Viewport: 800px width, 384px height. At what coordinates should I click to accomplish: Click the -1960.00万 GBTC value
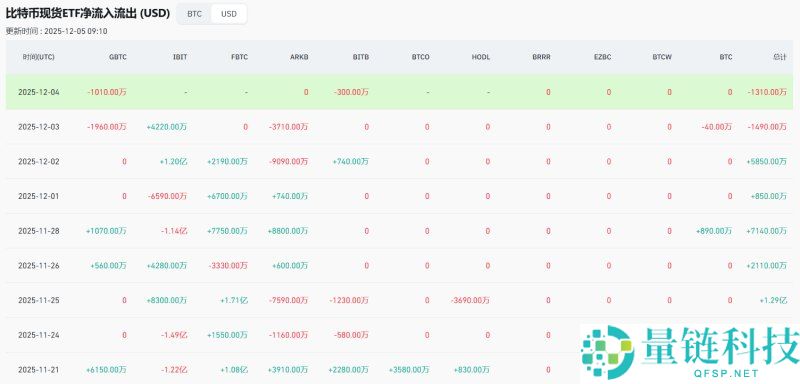[107, 126]
